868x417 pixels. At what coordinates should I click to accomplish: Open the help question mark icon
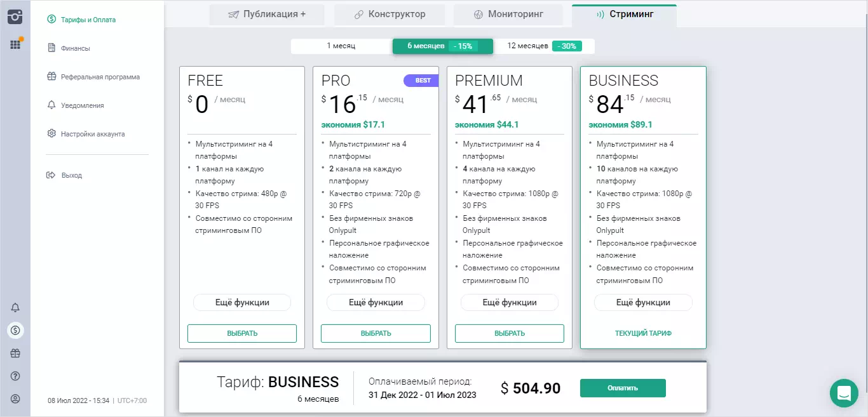(15, 376)
